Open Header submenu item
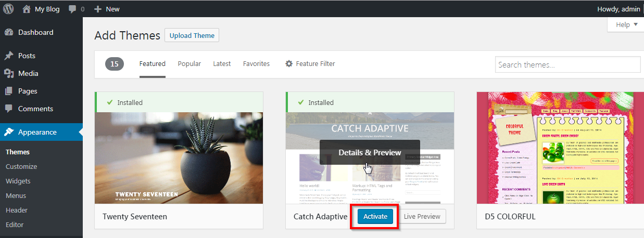644x238 pixels. (x=17, y=210)
